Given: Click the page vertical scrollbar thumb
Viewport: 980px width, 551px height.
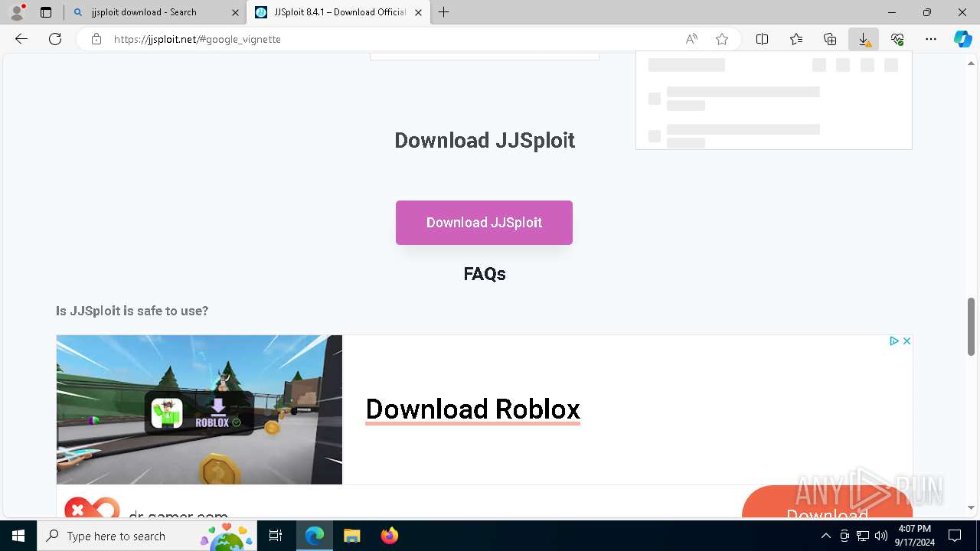Looking at the screenshot, I should pyautogui.click(x=971, y=327).
